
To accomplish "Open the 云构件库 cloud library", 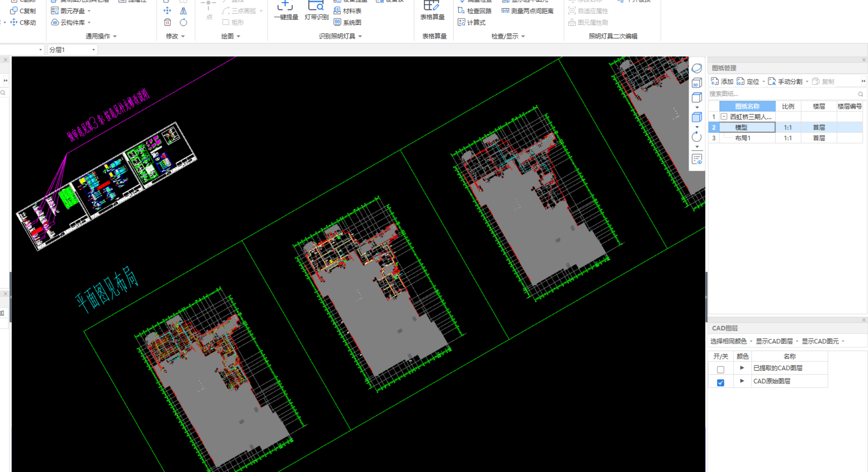I will coord(68,23).
